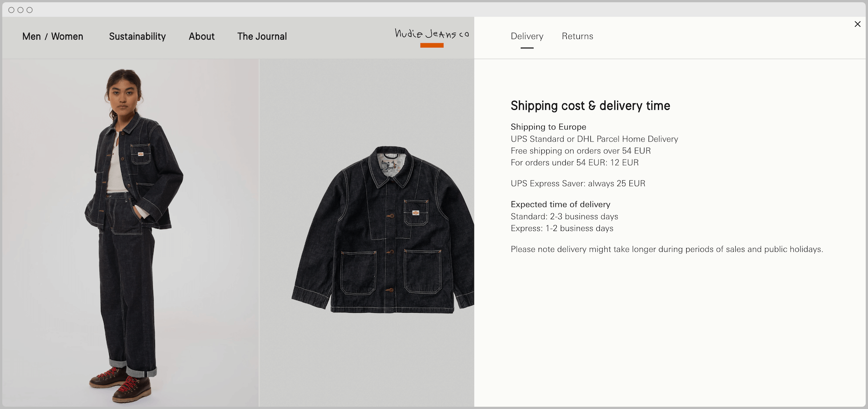Visit The Journal section
This screenshot has width=868, height=409.
point(262,36)
